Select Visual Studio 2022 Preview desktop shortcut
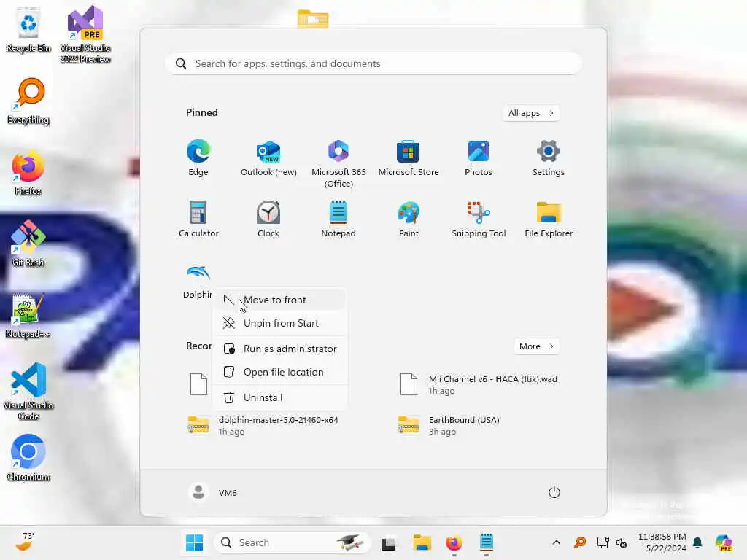Image resolution: width=747 pixels, height=560 pixels. [85, 34]
